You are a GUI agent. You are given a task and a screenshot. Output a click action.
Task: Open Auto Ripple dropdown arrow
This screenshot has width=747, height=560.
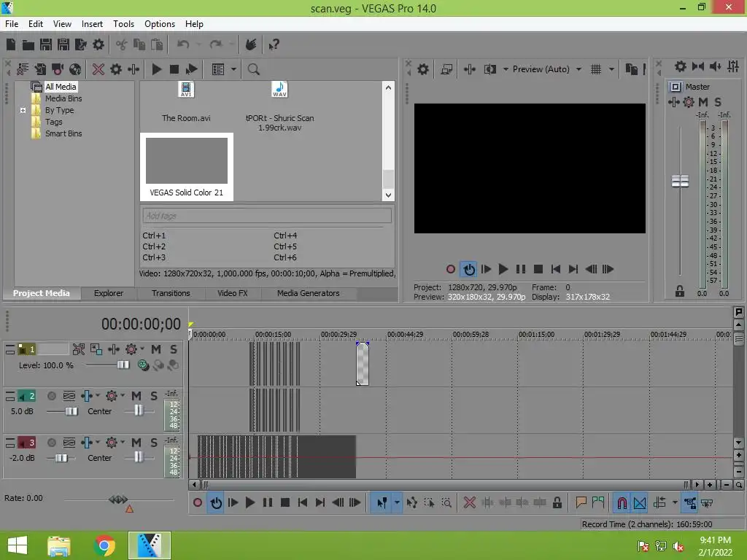675,503
